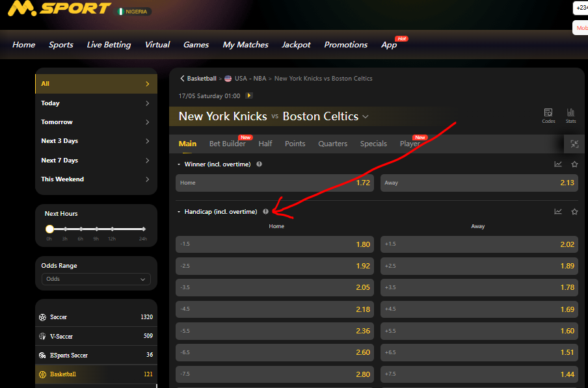
Task: Open the Odds Range dropdown
Action: click(x=96, y=279)
